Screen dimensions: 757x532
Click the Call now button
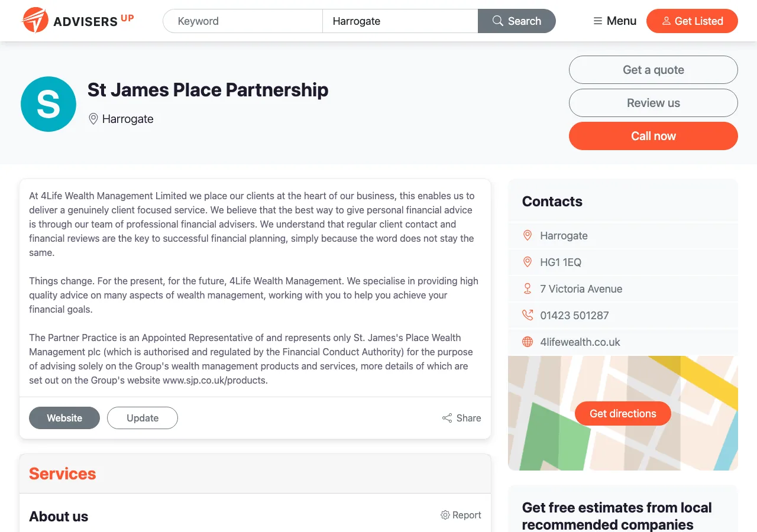(653, 136)
